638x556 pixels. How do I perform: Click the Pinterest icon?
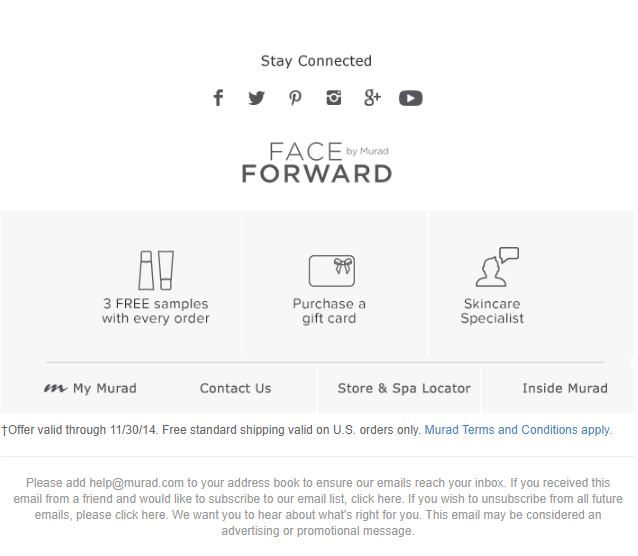295,98
